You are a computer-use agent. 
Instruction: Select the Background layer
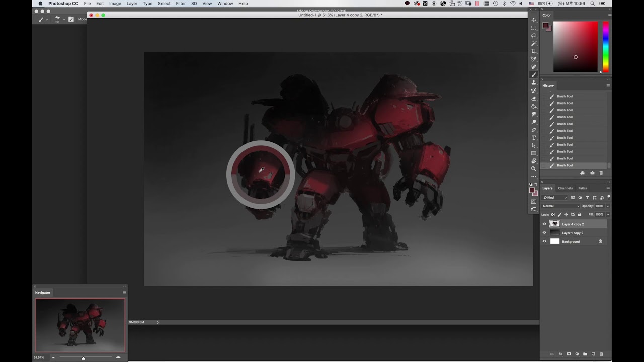tap(574, 241)
